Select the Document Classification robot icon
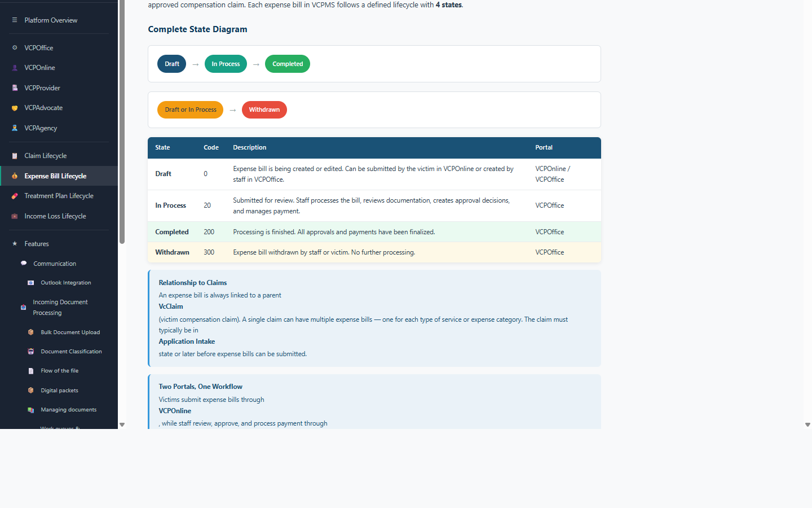 pos(30,351)
